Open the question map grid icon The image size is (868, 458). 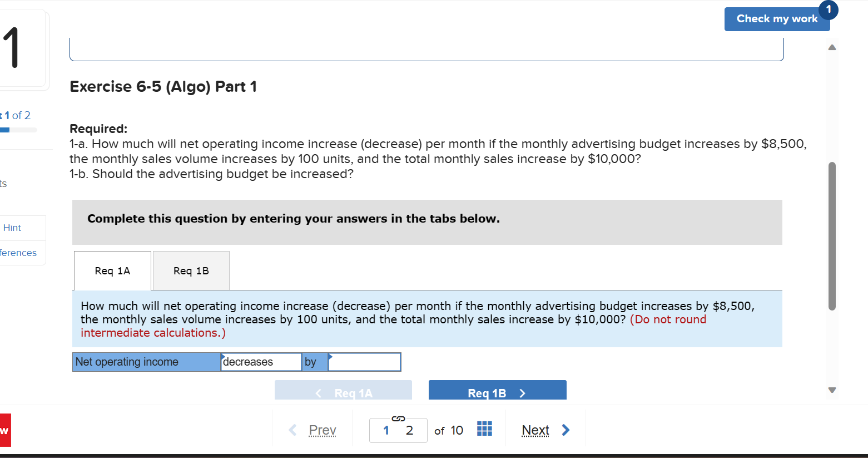coord(484,429)
